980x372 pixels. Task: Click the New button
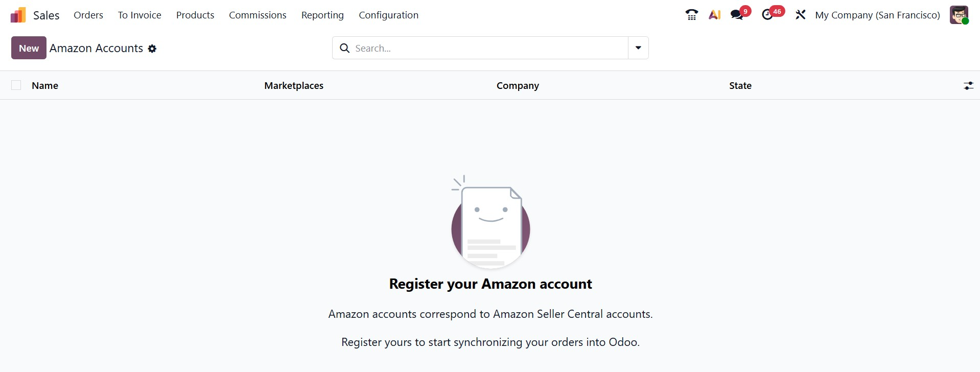coord(28,48)
